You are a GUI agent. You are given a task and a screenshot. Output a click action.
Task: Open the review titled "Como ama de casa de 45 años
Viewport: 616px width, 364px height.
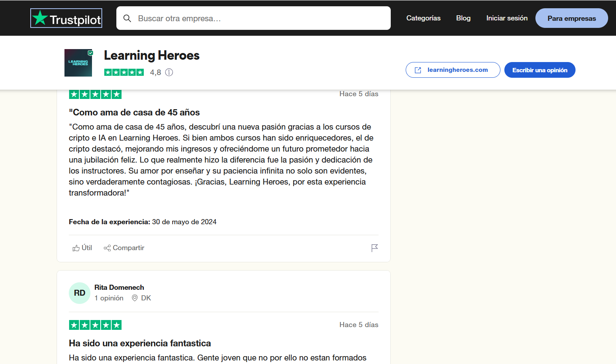(134, 112)
